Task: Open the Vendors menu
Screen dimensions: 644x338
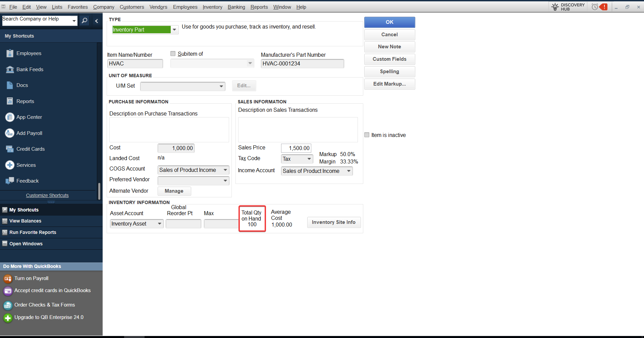Action: pyautogui.click(x=158, y=7)
